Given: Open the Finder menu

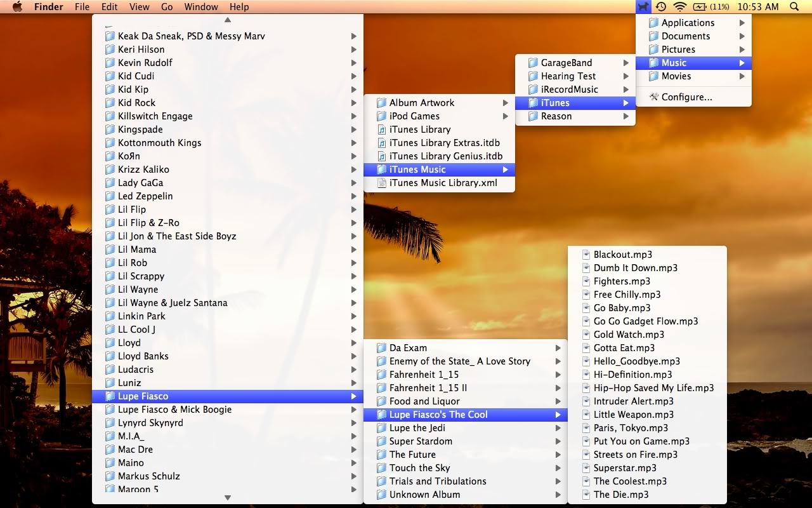Looking at the screenshot, I should [48, 7].
